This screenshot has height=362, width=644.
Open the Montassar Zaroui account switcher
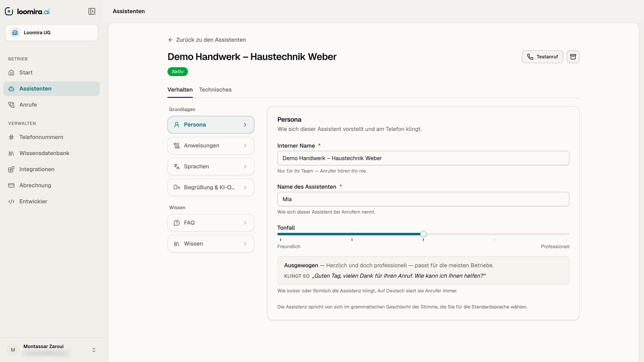pyautogui.click(x=52, y=350)
